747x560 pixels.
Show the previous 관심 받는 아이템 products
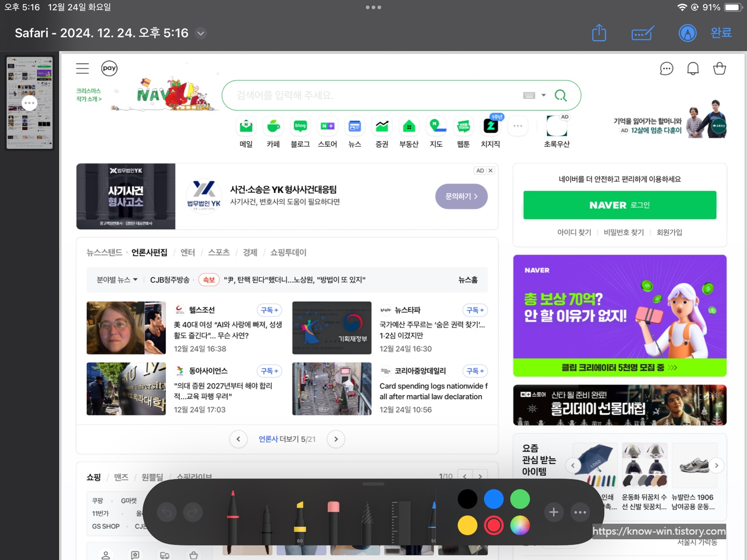point(573,466)
